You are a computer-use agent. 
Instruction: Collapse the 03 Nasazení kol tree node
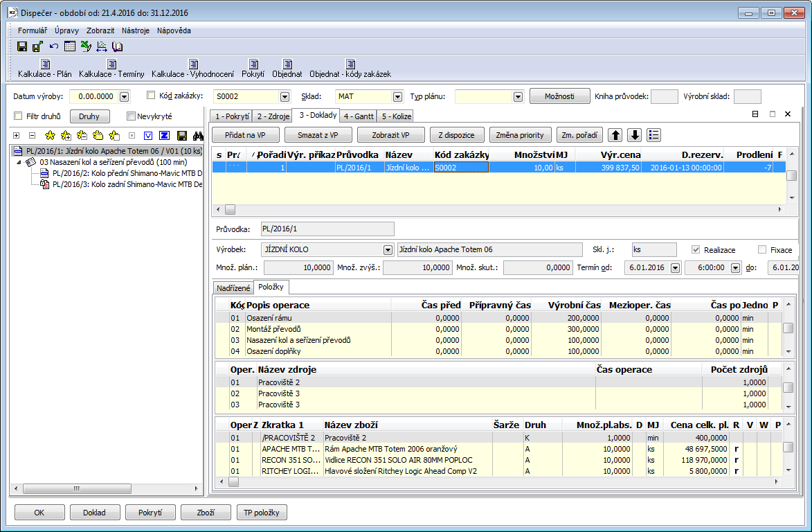point(19,162)
